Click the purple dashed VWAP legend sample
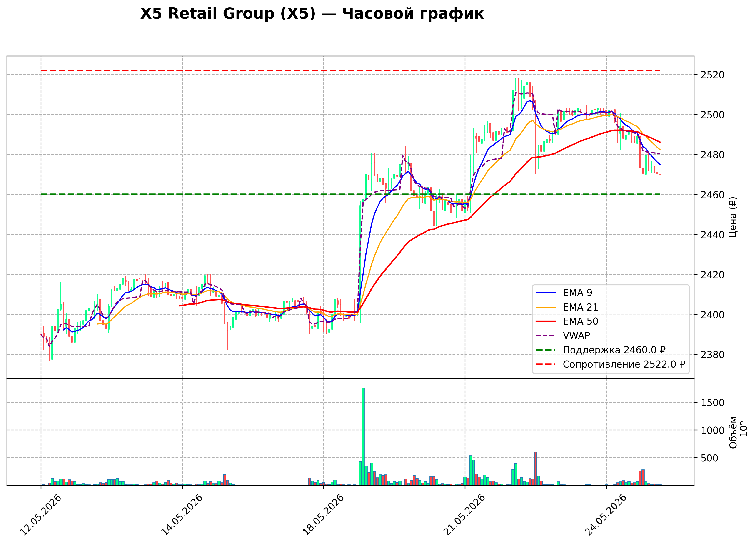Image resolution: width=756 pixels, height=544 pixels. [x=546, y=336]
